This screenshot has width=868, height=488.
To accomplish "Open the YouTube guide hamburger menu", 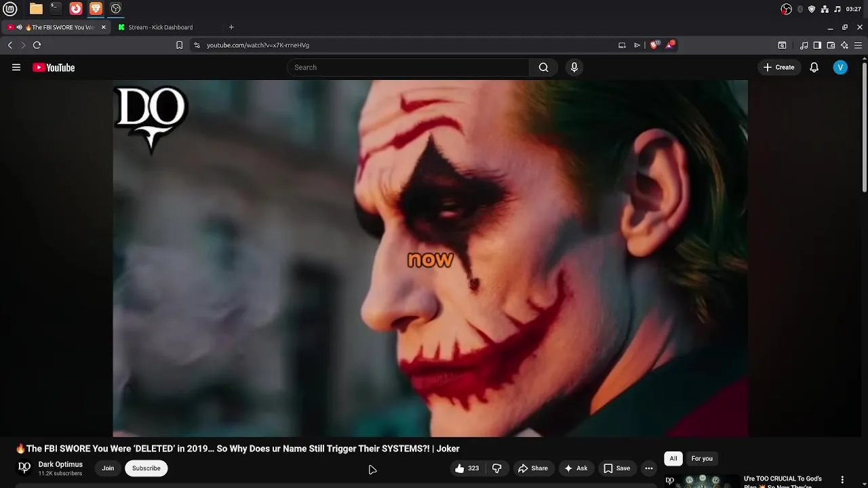I will 16,67.
